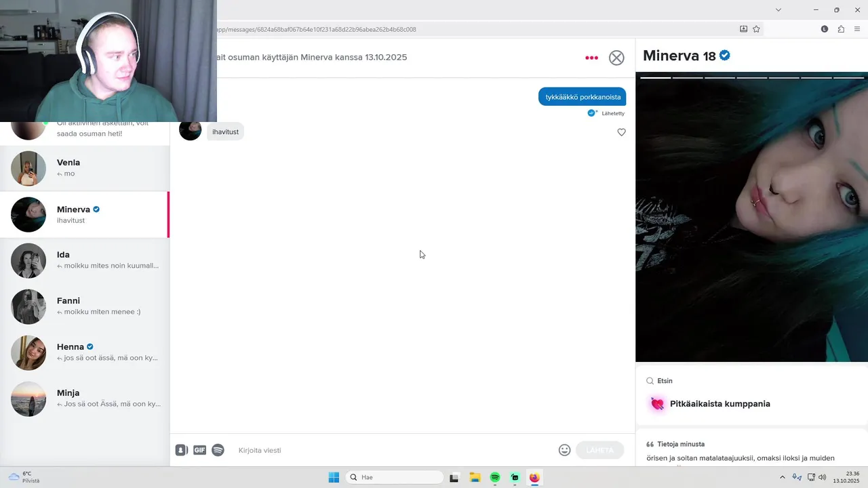Jump to last photo progress segment
Screen dimensions: 868x488
[x=849, y=78]
